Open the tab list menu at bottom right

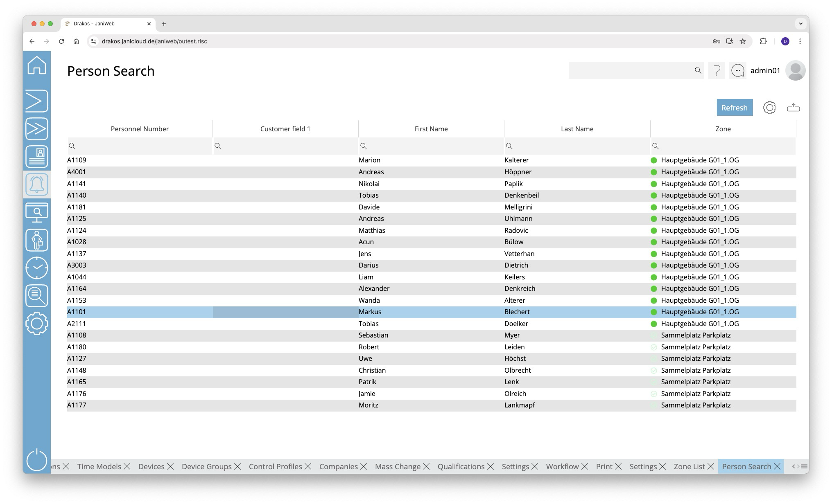[x=804, y=466]
